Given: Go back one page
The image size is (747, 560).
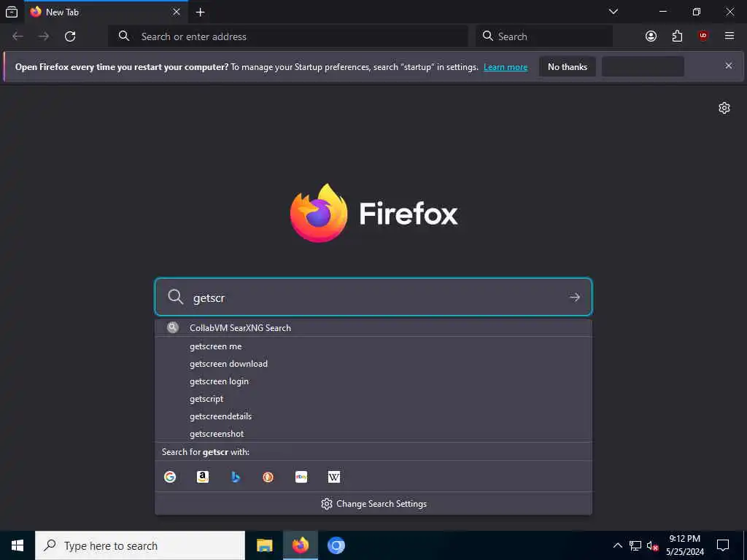Looking at the screenshot, I should point(18,36).
